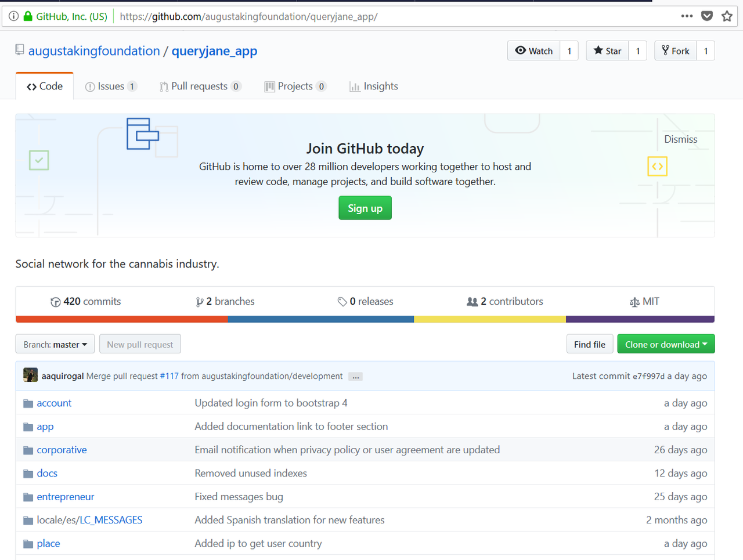Screen dimensions: 743x560
Task: Open latest commit hash e7f997d
Action: 648,376
